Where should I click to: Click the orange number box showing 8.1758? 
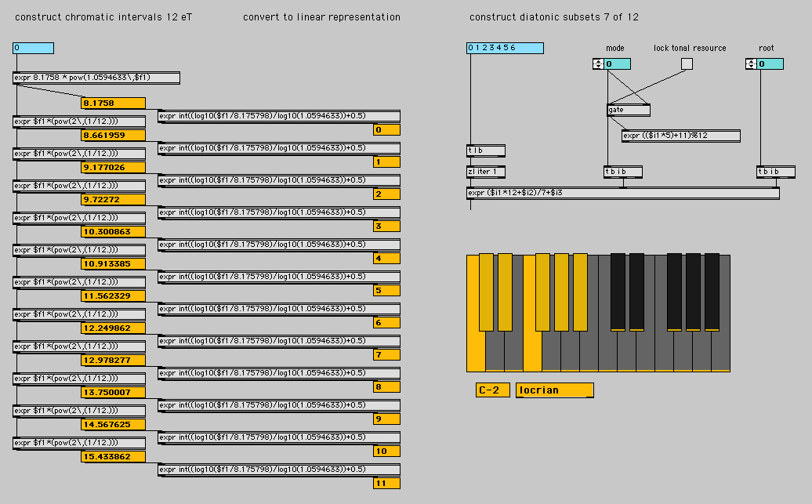pos(114,103)
